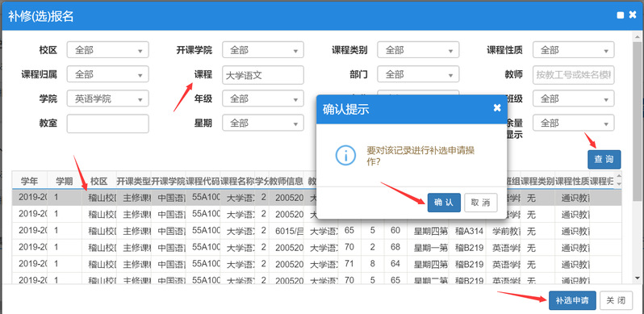Close the 补修(选)报名 window with the X icon
Screen dimensions: 644x314
(x=633, y=15)
